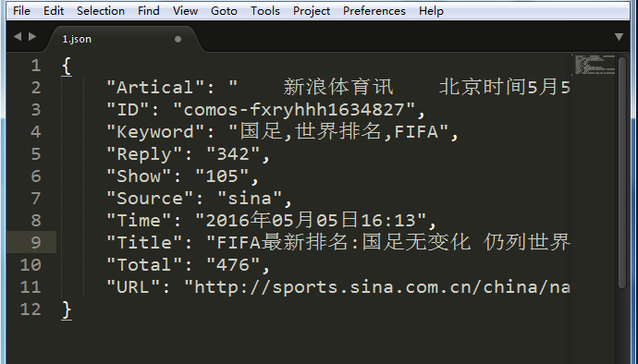Click the closing brace on line 12
This screenshot has height=364, width=638.
tap(67, 309)
